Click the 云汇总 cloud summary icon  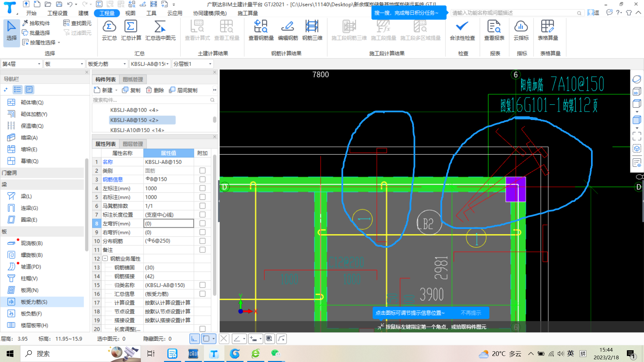point(109,30)
